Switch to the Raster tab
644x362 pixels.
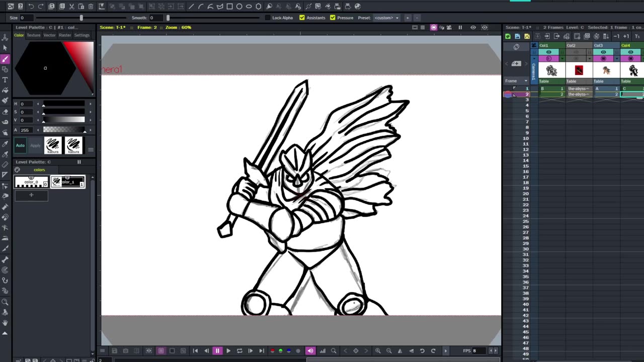[x=65, y=35]
